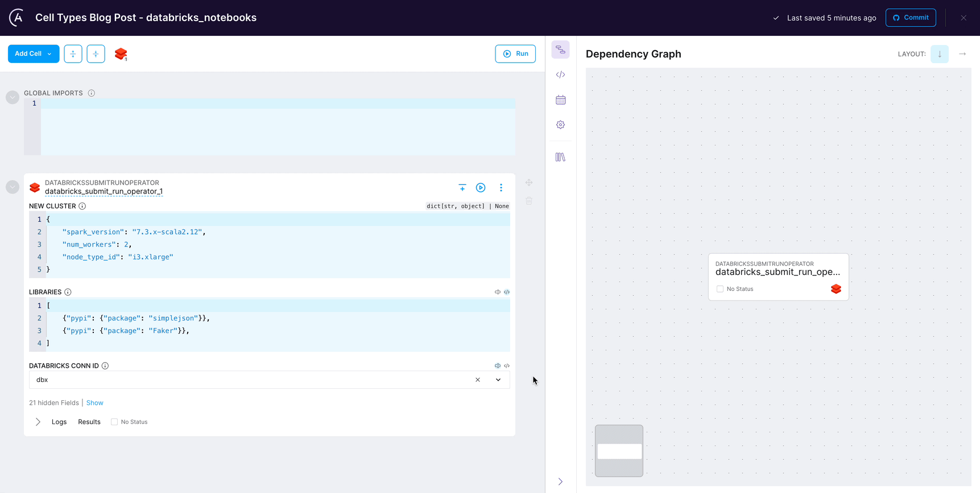Click the Last saved 5 minutes ago status
Image resolution: width=980 pixels, height=493 pixels.
tap(832, 18)
